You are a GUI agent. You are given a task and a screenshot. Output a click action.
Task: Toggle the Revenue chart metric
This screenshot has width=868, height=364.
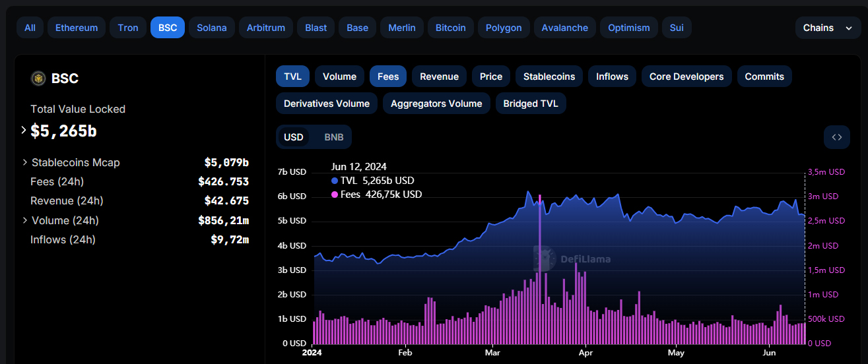pyautogui.click(x=440, y=76)
